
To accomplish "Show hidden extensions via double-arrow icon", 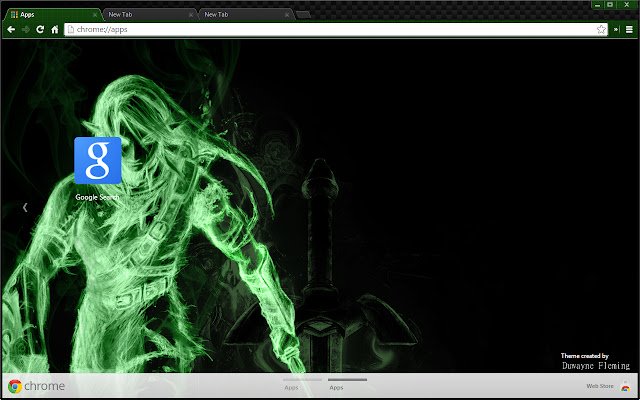I will 616,29.
